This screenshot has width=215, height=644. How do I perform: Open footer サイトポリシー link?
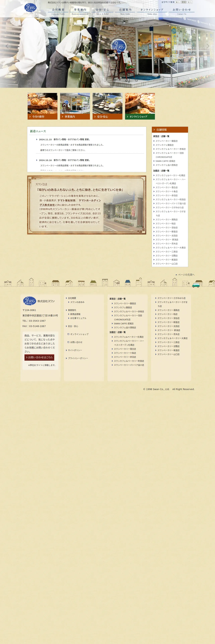tap(75, 350)
